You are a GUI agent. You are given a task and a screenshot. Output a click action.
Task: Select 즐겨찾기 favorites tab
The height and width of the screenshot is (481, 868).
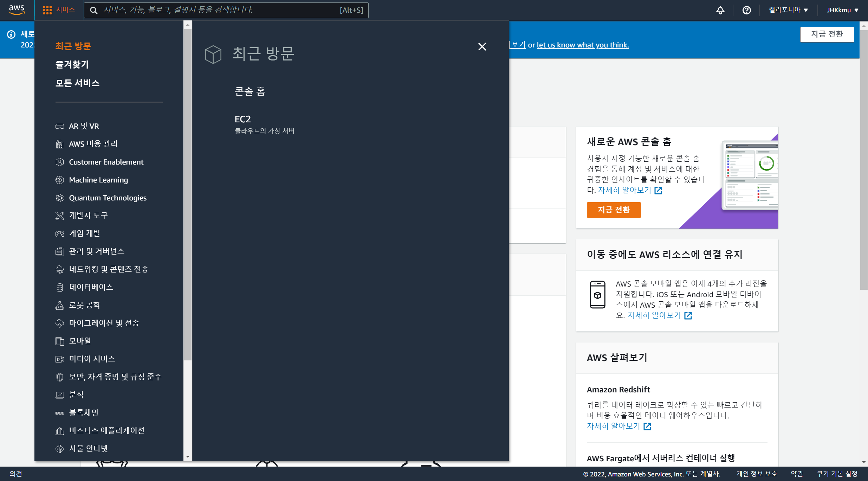(72, 65)
